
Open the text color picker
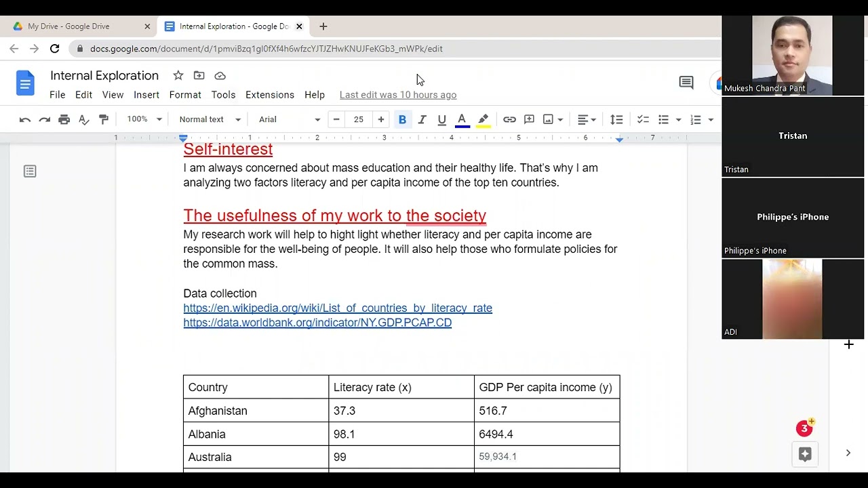(462, 119)
